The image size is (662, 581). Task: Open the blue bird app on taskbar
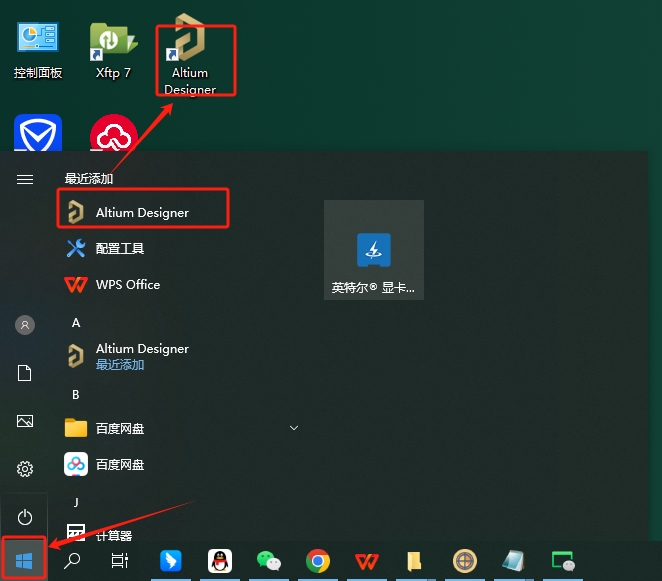pyautogui.click(x=171, y=561)
